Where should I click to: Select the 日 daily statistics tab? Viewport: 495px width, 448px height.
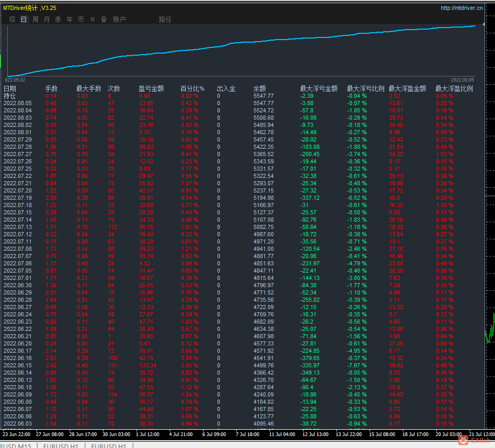coord(23,19)
